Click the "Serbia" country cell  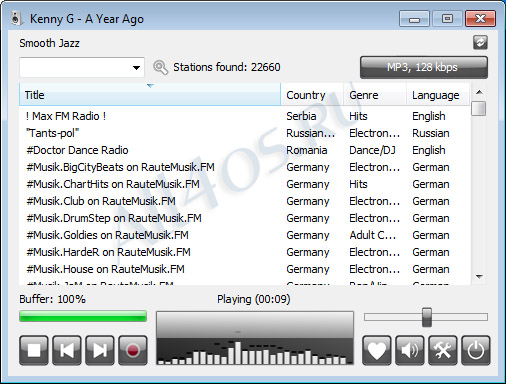[x=301, y=116]
